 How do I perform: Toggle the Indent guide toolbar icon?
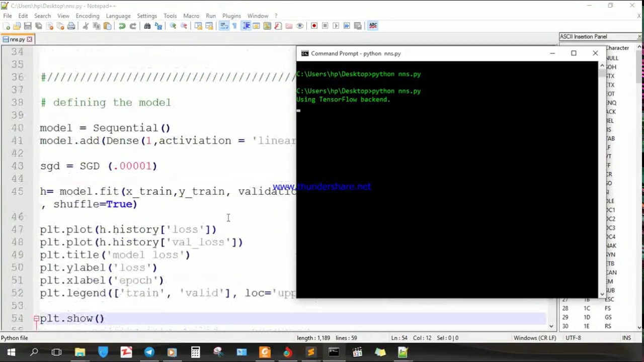(x=246, y=26)
